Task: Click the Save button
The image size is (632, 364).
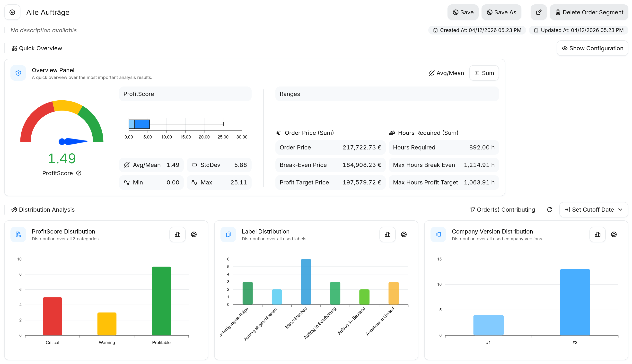Action: click(463, 12)
